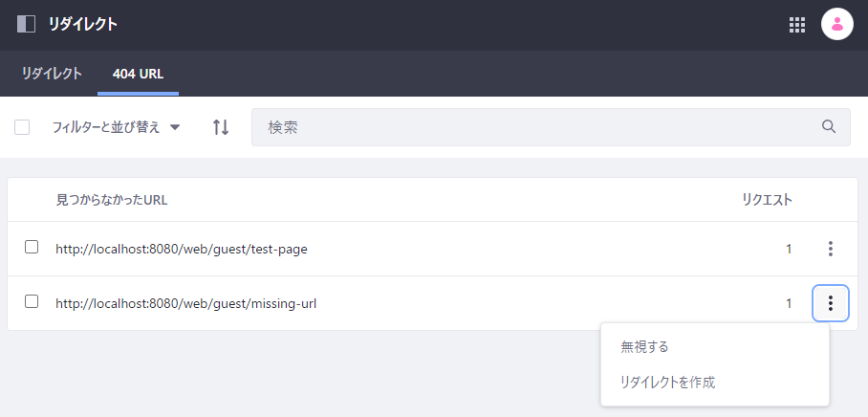868x417 pixels.
Task: Choose リダイレクトを作成 from the menu
Action: 667,382
